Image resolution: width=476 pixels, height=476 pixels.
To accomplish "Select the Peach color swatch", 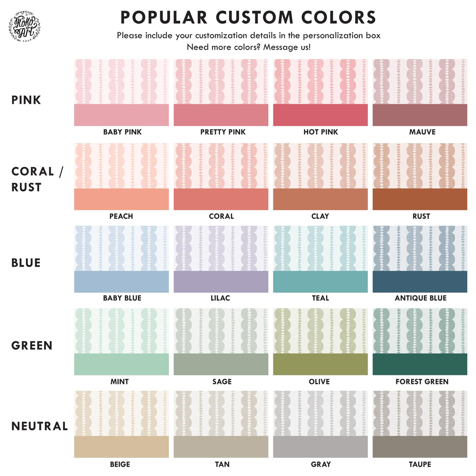I will [x=121, y=199].
